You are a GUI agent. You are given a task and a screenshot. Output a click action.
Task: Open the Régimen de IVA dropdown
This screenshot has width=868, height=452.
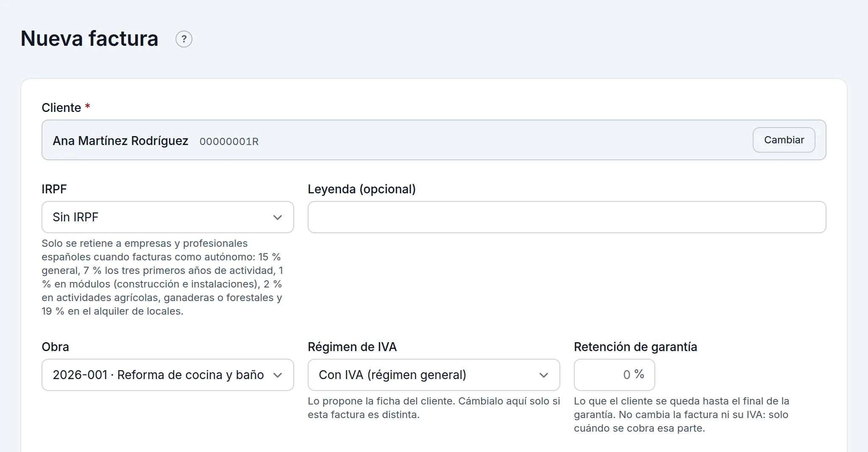[434, 375]
